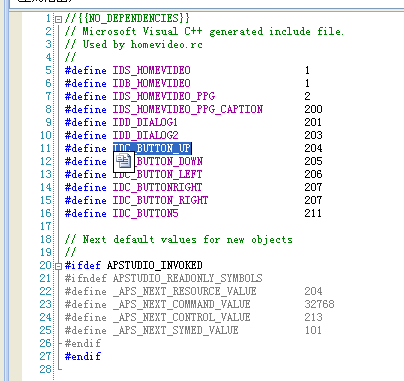
Task: Click the 'Next default values for new objects' comment
Action: click(179, 239)
